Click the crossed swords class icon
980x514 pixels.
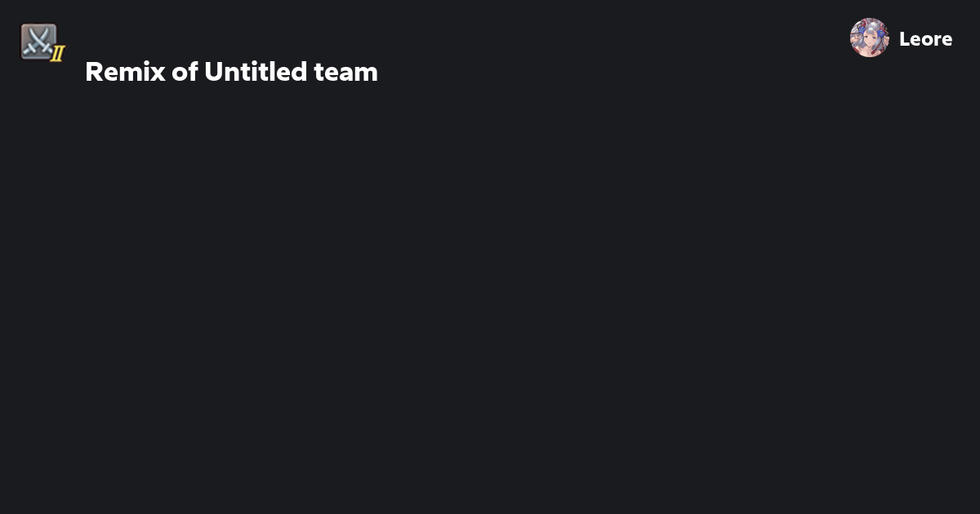click(40, 42)
